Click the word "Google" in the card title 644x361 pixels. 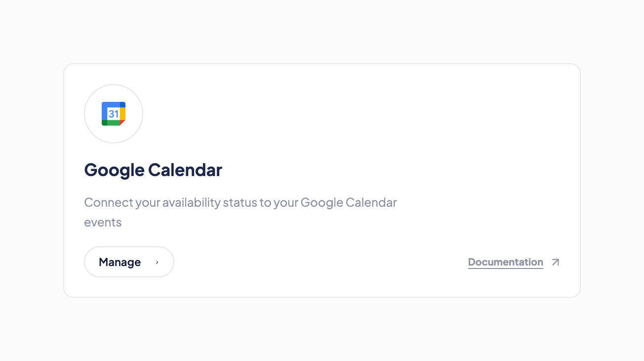tap(114, 170)
